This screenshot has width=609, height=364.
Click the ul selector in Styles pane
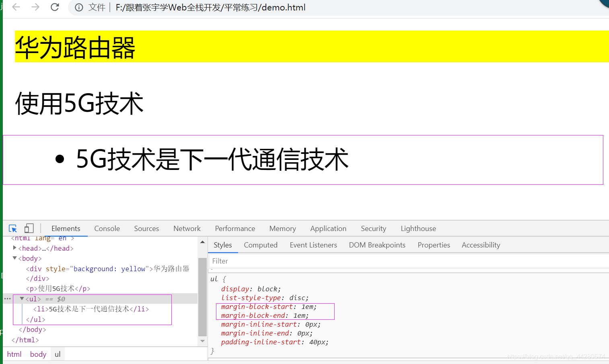point(214,279)
